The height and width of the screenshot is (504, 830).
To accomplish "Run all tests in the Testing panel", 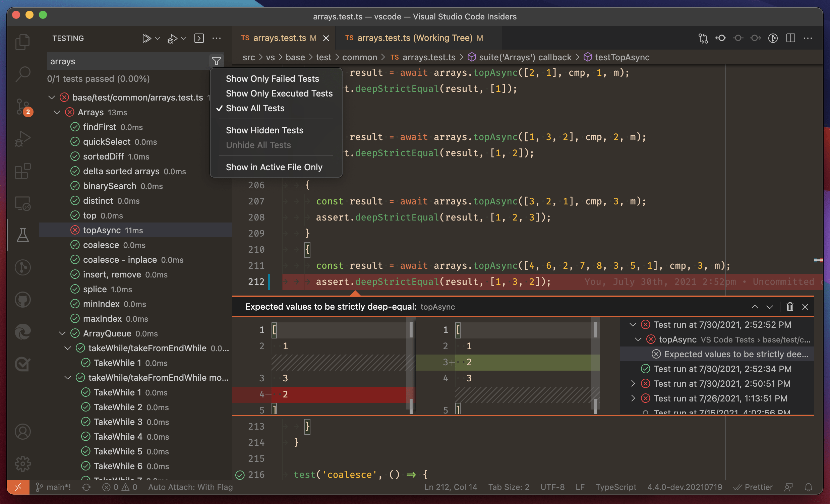I will pyautogui.click(x=147, y=38).
